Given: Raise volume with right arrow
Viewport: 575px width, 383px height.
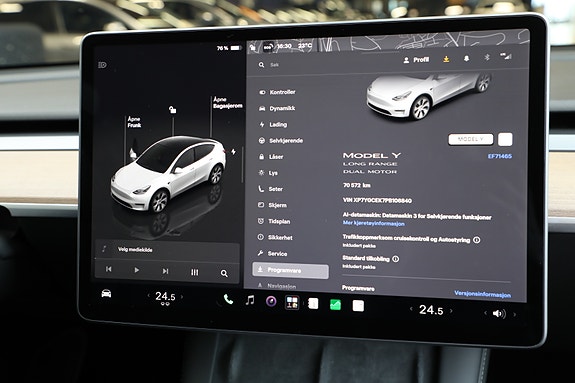Looking at the screenshot, I should click(514, 314).
